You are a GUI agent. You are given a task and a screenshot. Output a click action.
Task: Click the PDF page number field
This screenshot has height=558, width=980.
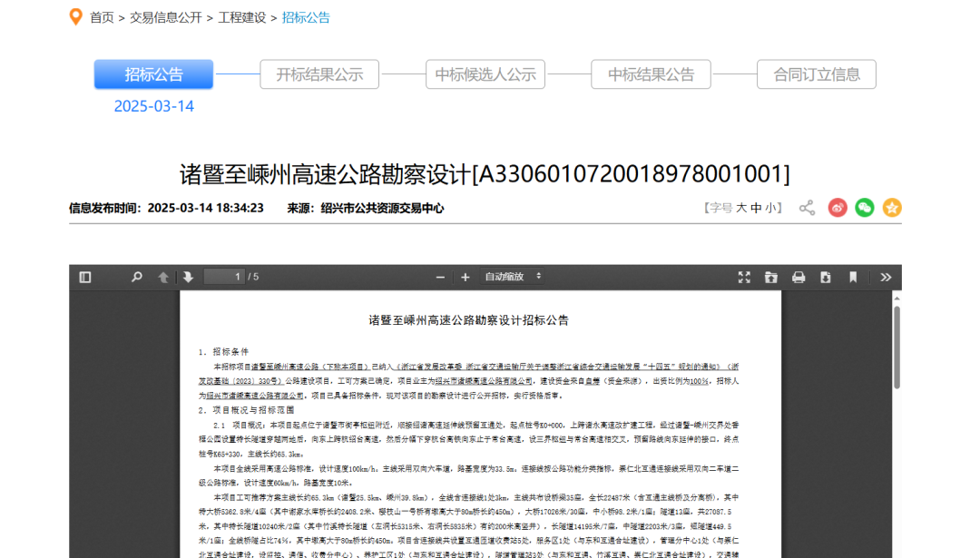pos(223,277)
